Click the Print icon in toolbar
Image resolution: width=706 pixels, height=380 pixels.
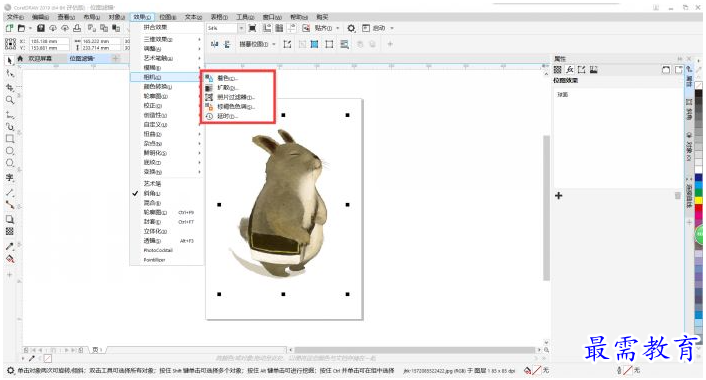tap(77, 28)
